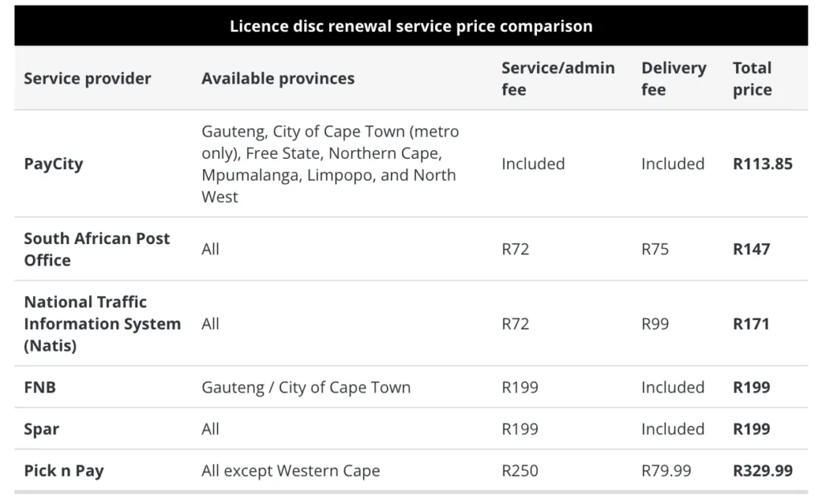The width and height of the screenshot is (822, 504).
Task: Click the Post Office R75 delivery fee
Action: point(655,250)
